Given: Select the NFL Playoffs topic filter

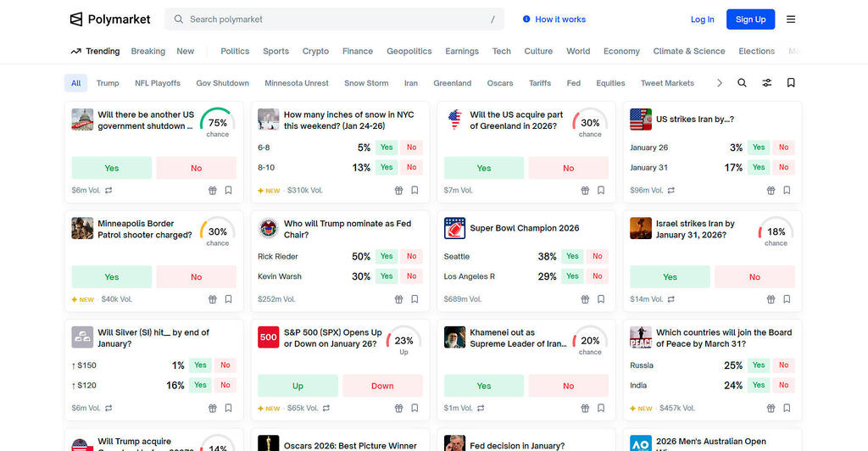Looking at the screenshot, I should pyautogui.click(x=158, y=83).
